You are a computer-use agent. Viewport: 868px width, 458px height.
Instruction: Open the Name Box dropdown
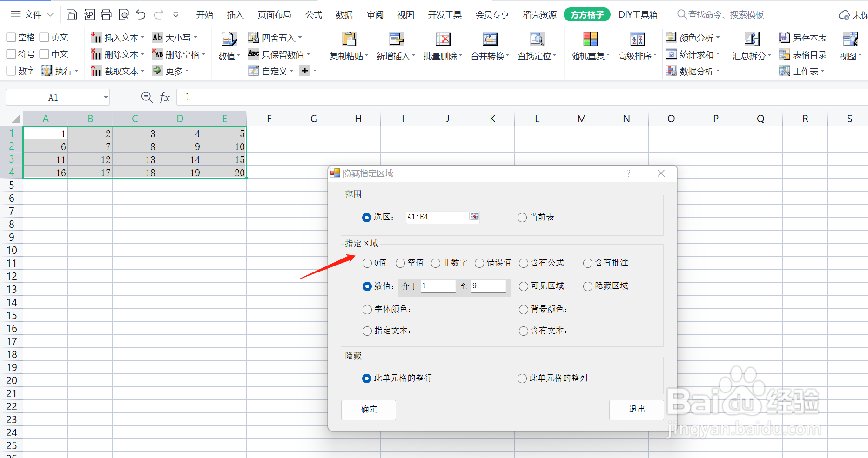pos(105,97)
